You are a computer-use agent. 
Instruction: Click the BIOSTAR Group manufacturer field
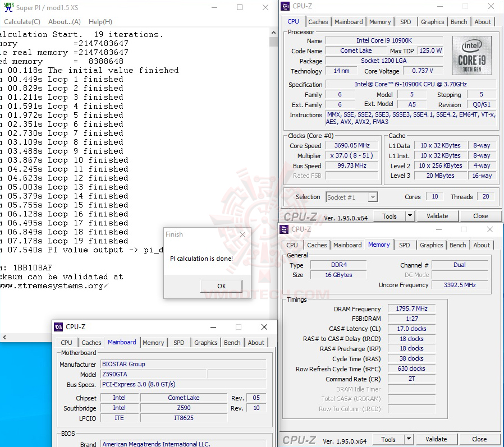[x=183, y=364]
